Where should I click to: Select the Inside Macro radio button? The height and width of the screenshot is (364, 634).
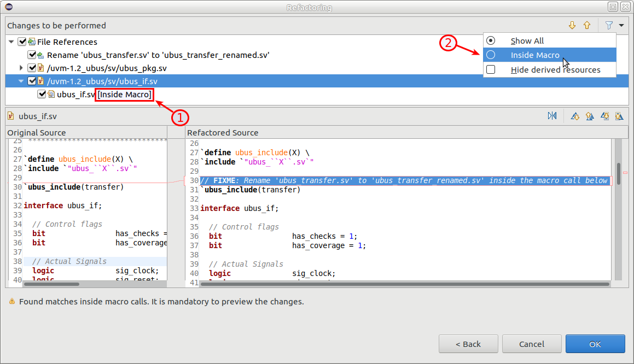click(491, 55)
